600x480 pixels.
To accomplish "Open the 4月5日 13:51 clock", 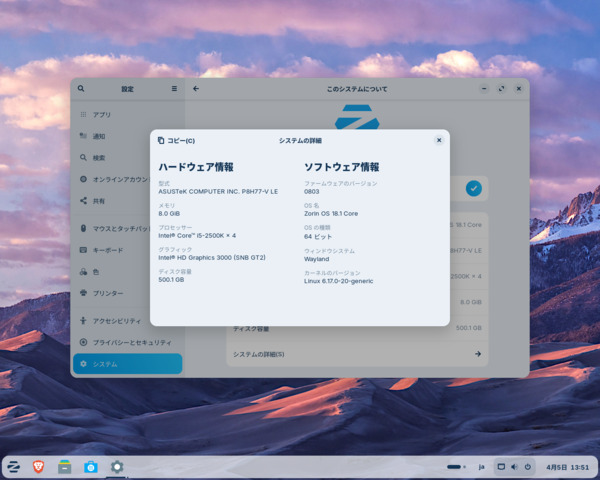I will (567, 467).
